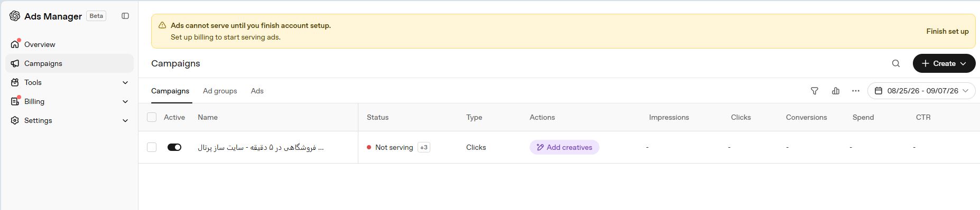Sort by Spend column header
The width and height of the screenshot is (980, 210).
[863, 117]
